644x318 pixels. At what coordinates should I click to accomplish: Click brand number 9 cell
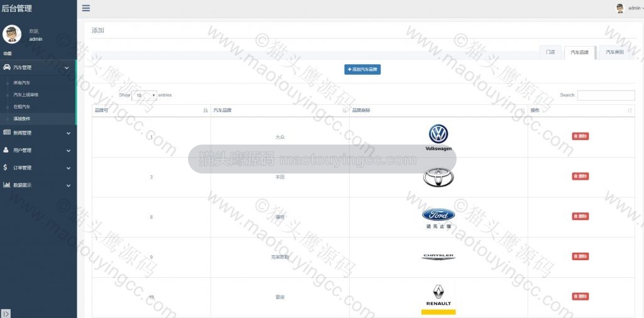pyautogui.click(x=151, y=257)
